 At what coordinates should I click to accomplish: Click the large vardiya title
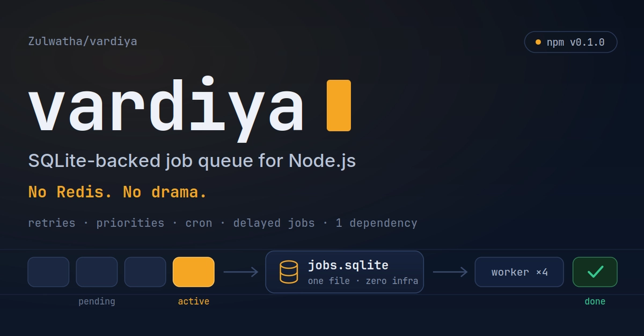click(166, 110)
